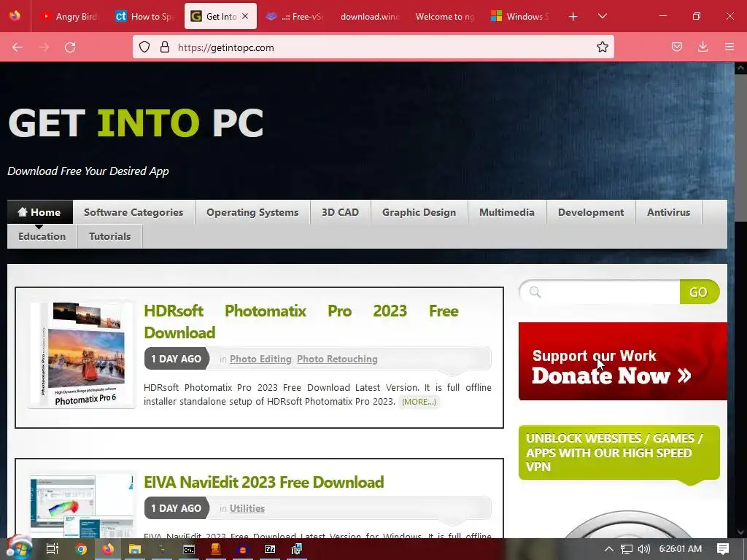Click the green GO search button

coord(699,292)
